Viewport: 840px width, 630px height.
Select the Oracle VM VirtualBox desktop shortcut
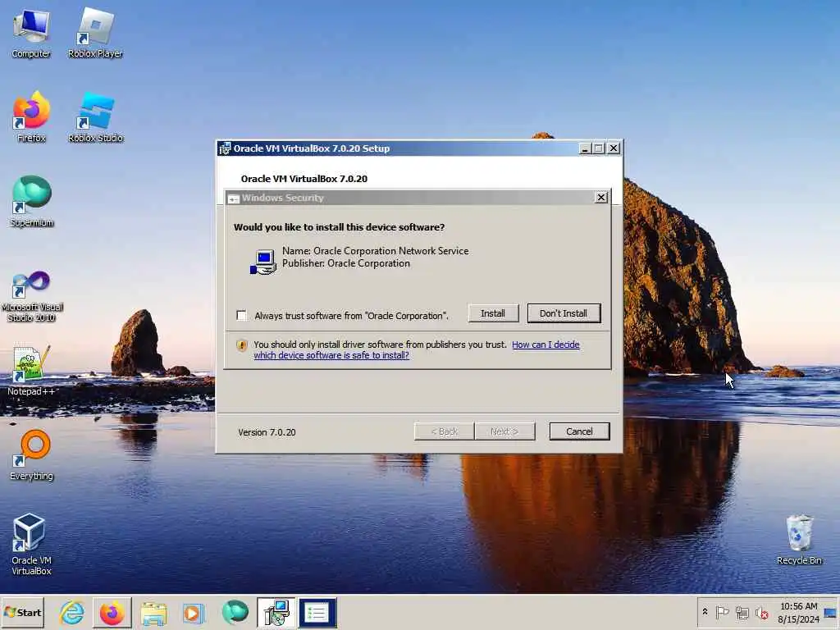[x=31, y=545]
